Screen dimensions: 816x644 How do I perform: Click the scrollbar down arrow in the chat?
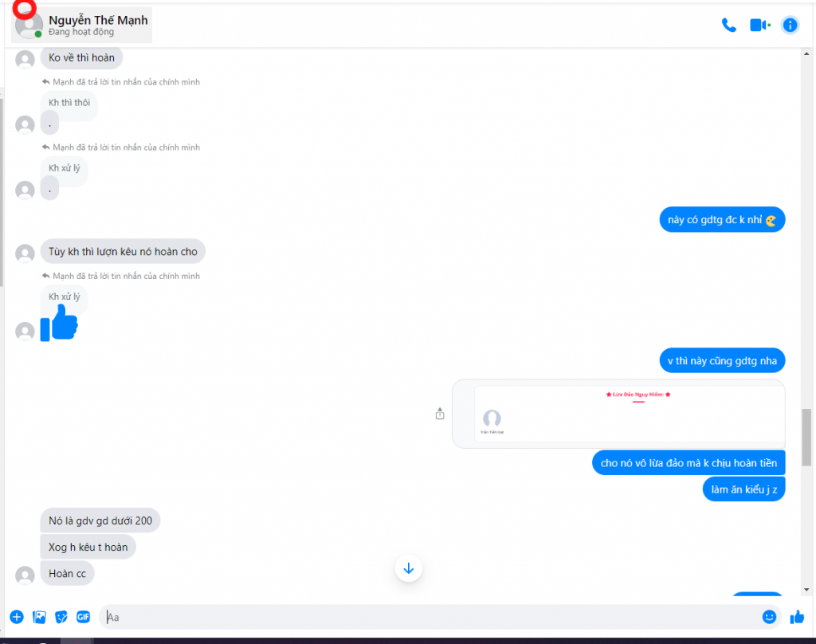[806, 589]
